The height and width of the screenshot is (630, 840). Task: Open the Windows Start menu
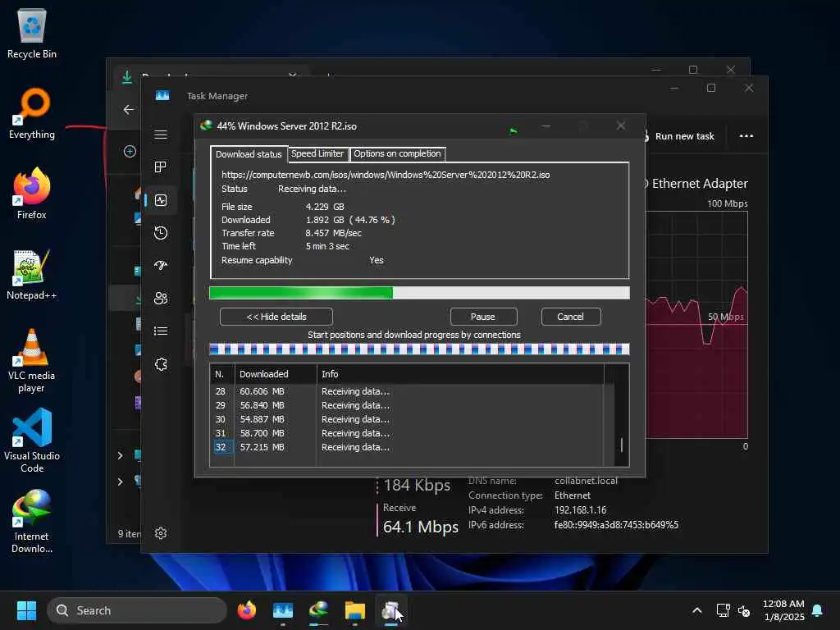click(x=26, y=610)
